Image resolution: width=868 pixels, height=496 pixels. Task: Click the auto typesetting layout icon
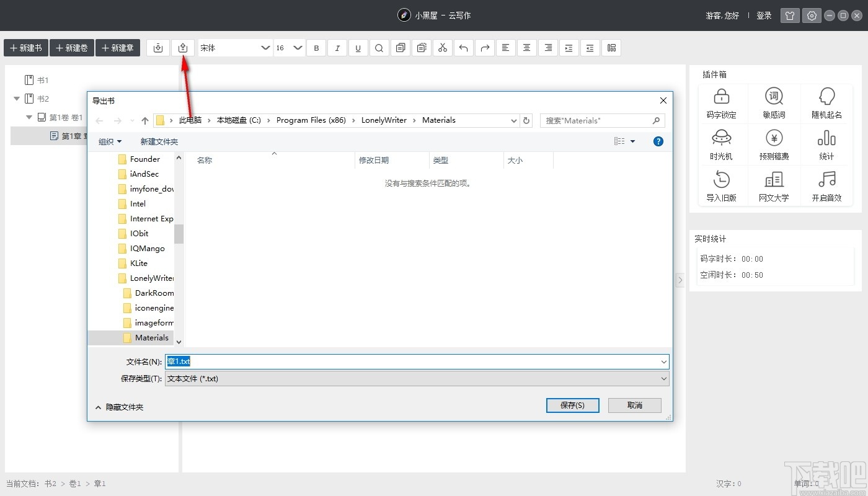[611, 48]
